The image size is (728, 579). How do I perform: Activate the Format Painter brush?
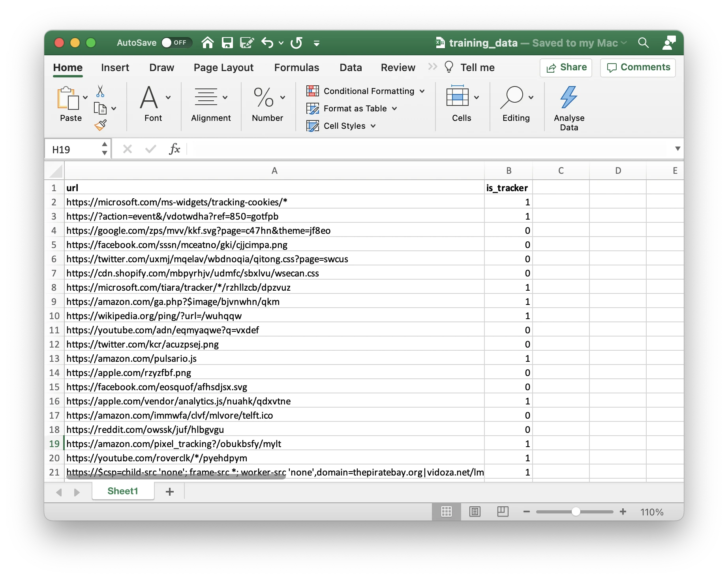100,125
